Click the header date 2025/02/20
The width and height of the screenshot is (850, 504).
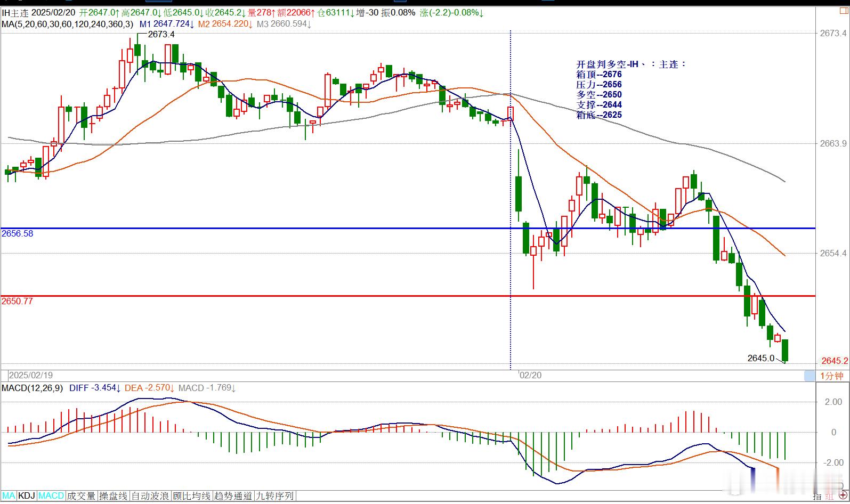53,13
